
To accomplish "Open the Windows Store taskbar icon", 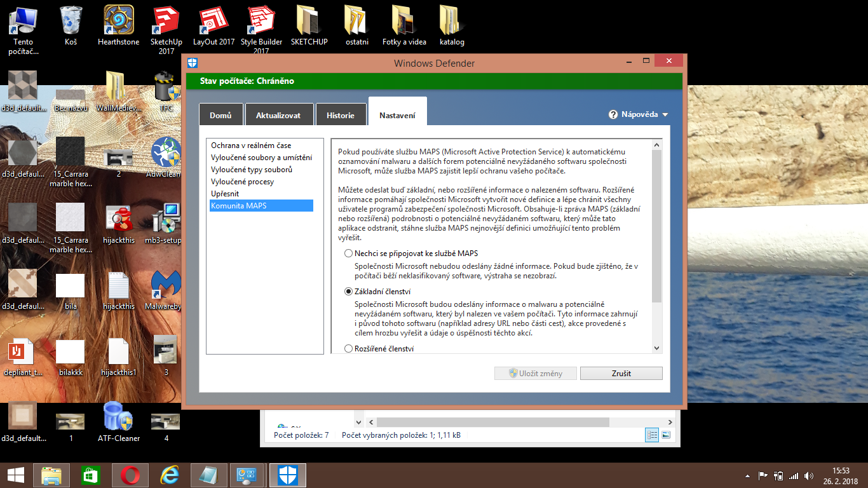I will click(x=91, y=475).
